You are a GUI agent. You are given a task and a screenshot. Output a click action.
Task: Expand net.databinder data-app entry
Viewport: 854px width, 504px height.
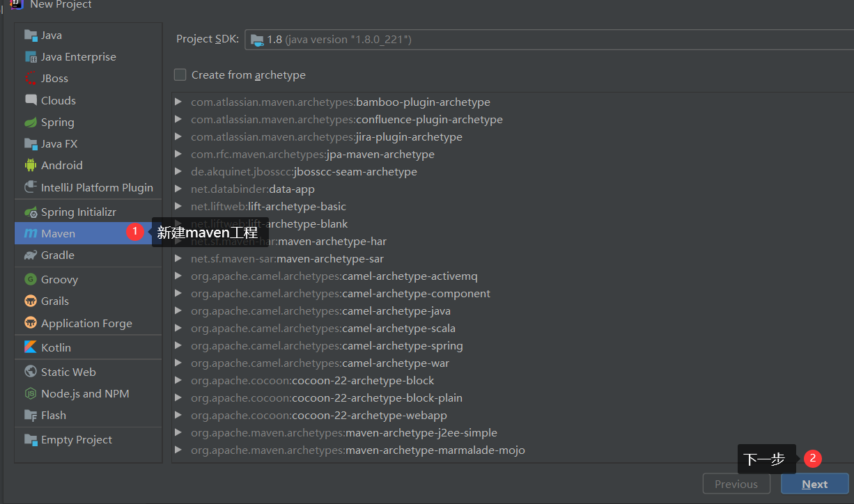(x=178, y=189)
